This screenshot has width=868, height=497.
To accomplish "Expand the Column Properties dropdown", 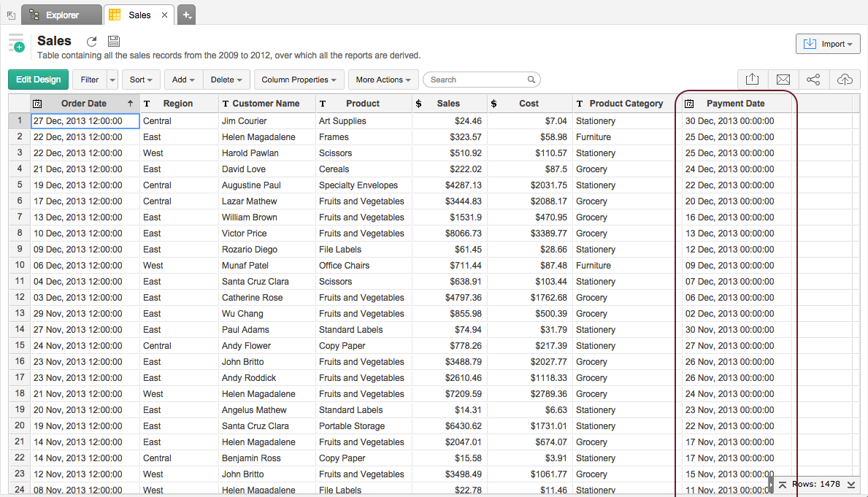I will 299,80.
